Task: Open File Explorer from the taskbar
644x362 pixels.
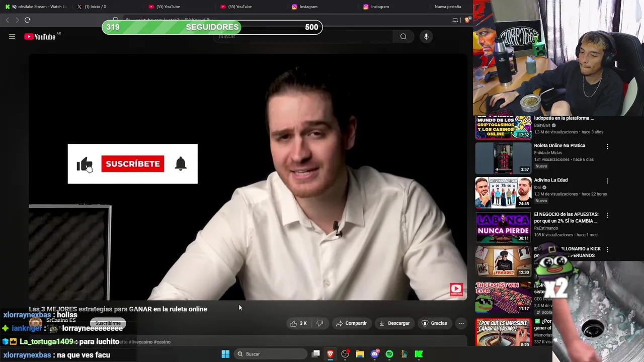Action: point(360,354)
